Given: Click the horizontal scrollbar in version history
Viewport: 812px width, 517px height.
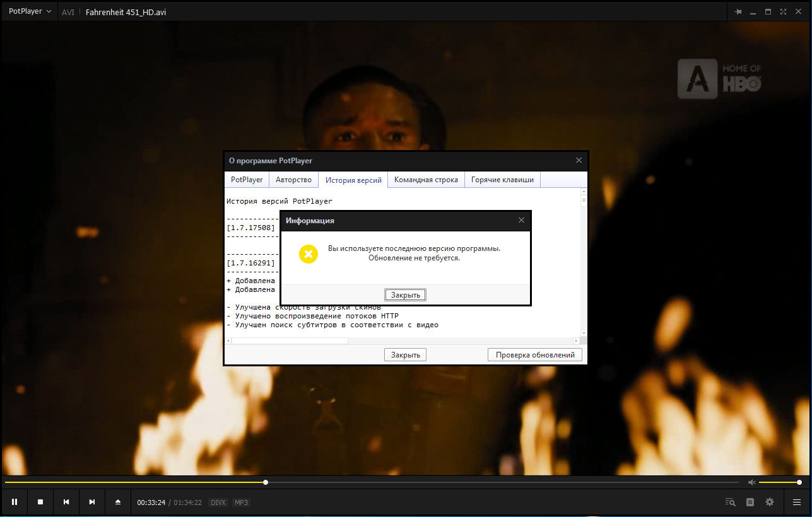Looking at the screenshot, I should point(290,341).
